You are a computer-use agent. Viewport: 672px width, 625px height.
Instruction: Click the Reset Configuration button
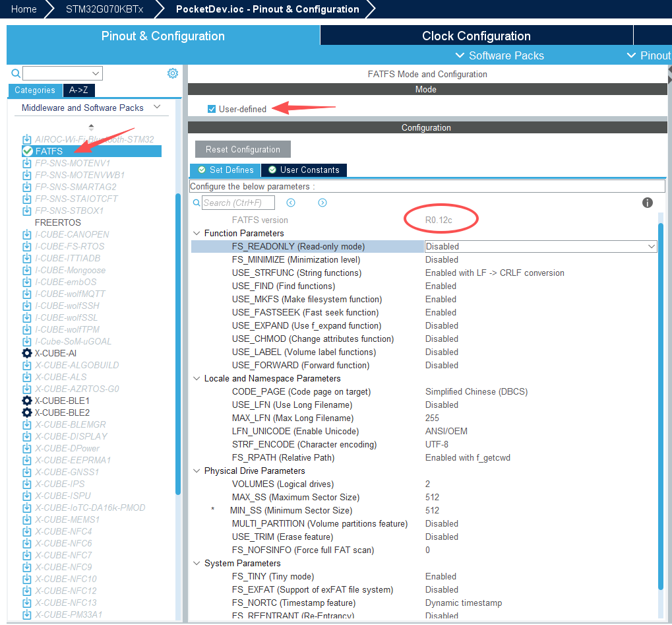pyautogui.click(x=243, y=149)
